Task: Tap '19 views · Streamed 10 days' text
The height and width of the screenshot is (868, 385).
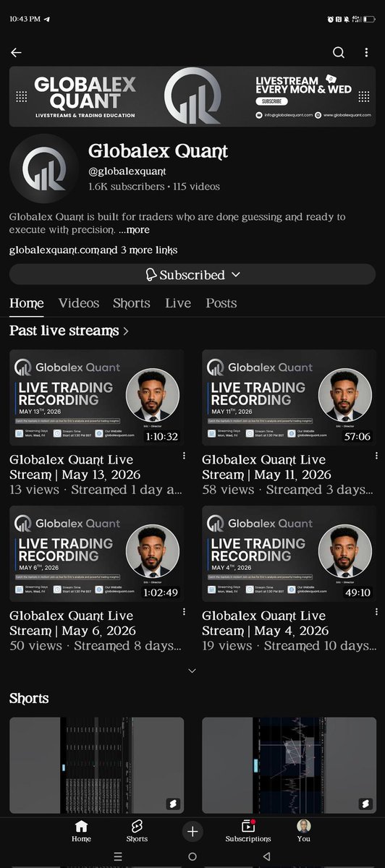Action: (x=288, y=646)
